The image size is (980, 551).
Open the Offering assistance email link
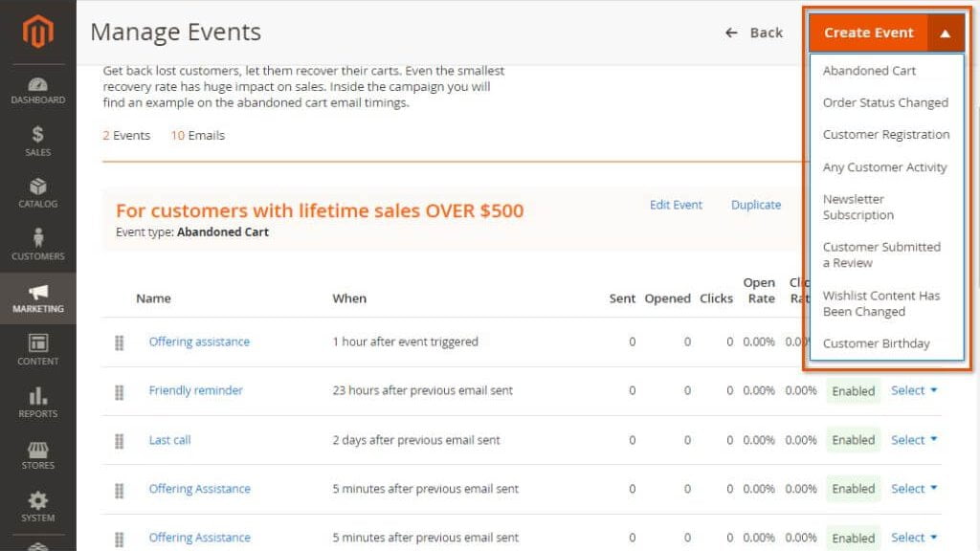pyautogui.click(x=199, y=342)
